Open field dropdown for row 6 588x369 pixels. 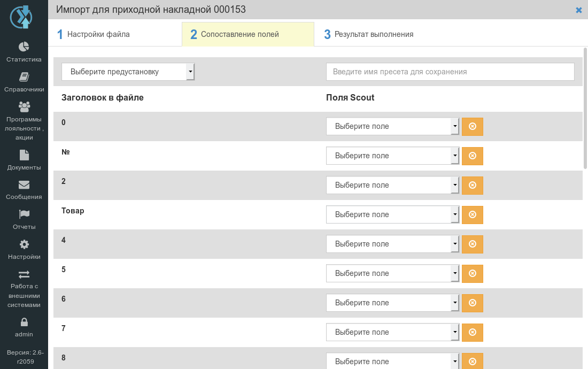point(392,303)
